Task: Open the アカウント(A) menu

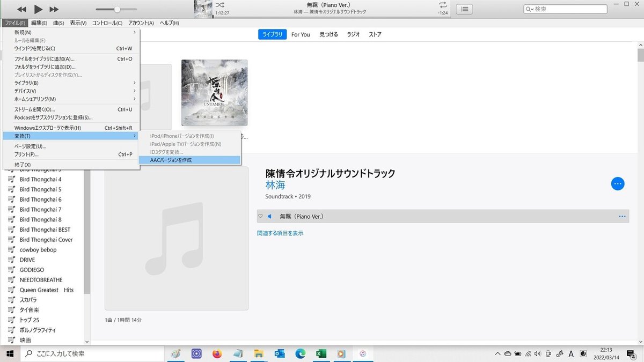Action: (x=141, y=23)
